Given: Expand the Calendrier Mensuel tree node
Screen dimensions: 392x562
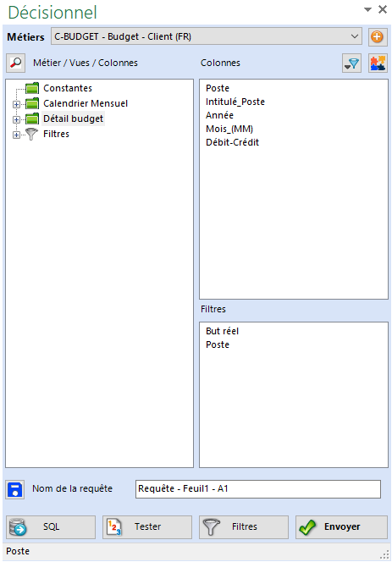Looking at the screenshot, I should pyautogui.click(x=16, y=104).
